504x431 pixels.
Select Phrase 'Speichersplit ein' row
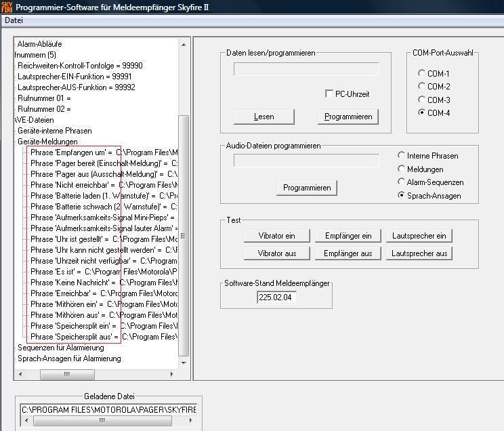tap(104, 326)
